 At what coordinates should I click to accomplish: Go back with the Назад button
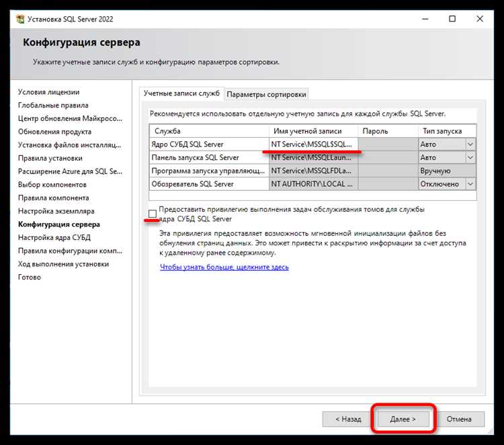pos(347,419)
